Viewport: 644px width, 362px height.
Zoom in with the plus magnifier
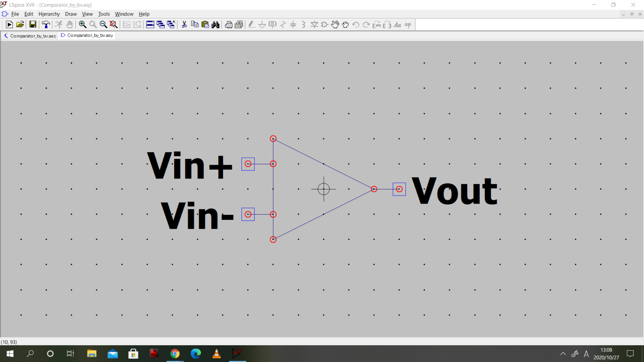point(83,25)
